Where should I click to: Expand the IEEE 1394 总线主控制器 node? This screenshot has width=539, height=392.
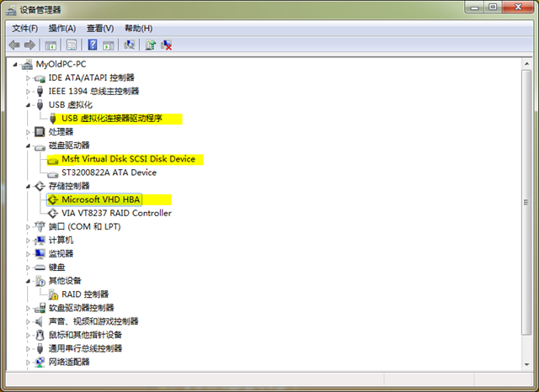pyautogui.click(x=28, y=92)
